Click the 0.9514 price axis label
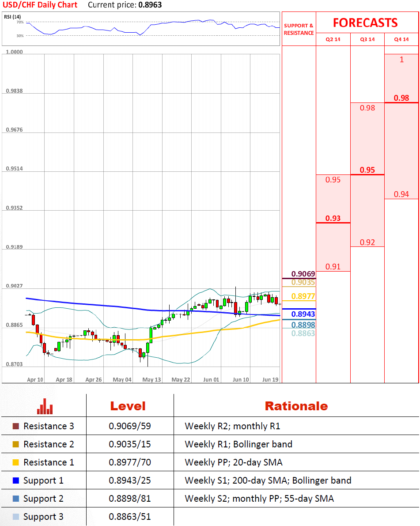The width and height of the screenshot is (420, 526). click(15, 168)
